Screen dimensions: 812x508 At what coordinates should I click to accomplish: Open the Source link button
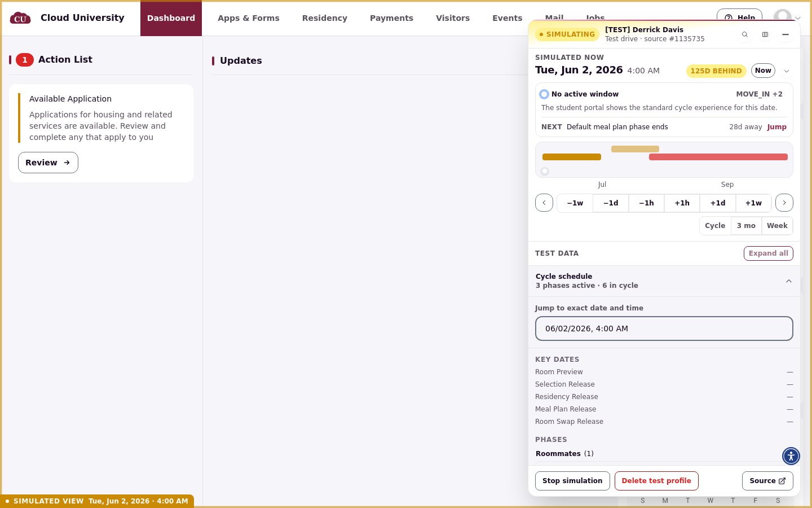point(767,481)
